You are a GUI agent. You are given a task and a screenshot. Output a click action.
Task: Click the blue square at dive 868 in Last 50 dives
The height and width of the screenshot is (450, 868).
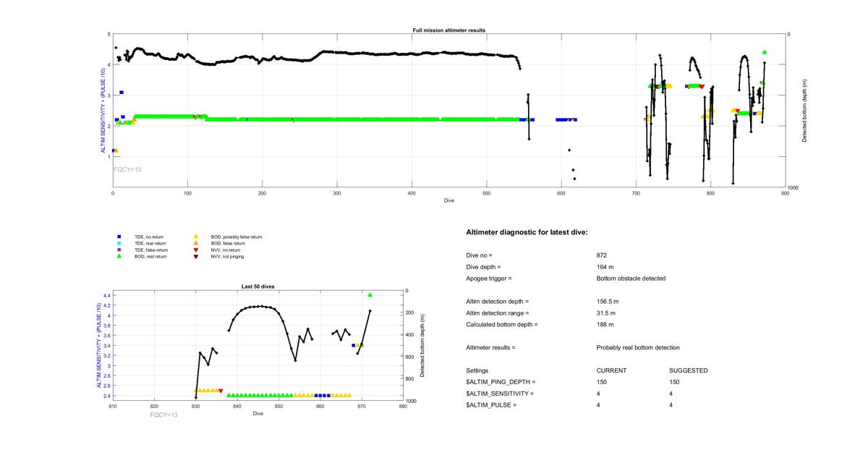353,345
